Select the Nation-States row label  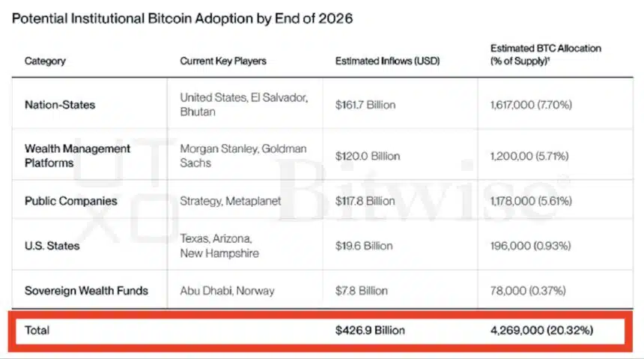pos(60,105)
